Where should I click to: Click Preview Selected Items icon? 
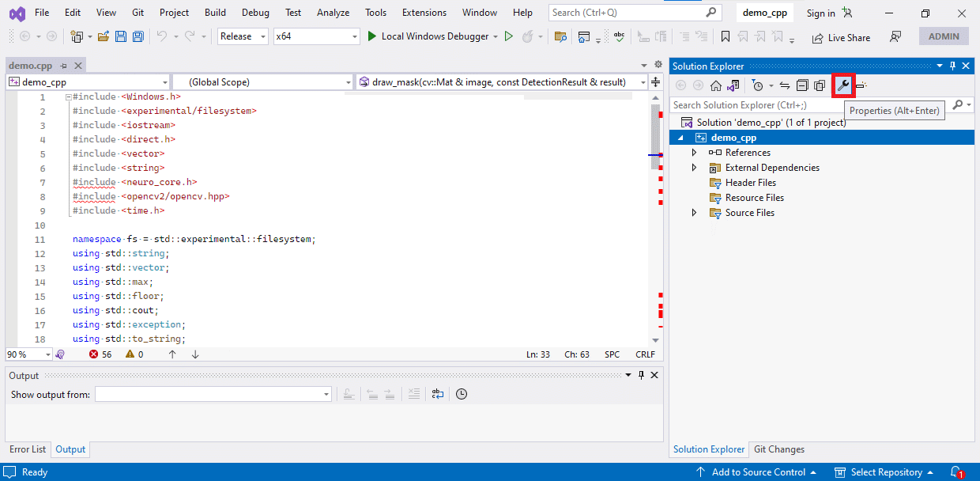pos(861,85)
